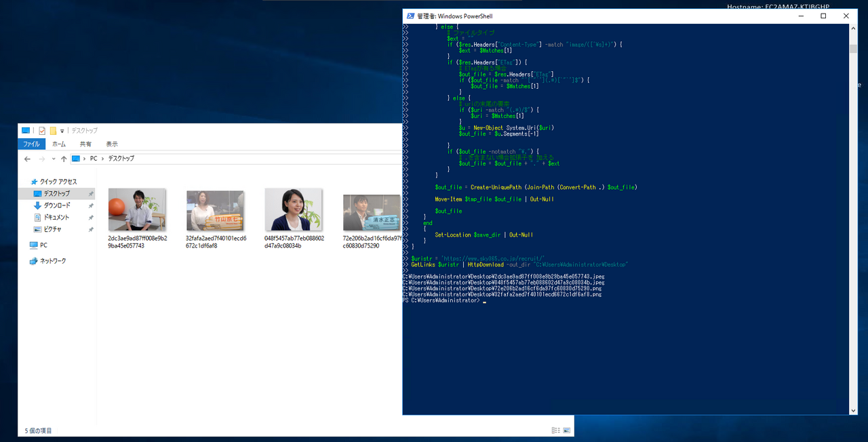Select the 2dc3ae9ad87ff008e9b2 image thumbnail

[x=136, y=210]
